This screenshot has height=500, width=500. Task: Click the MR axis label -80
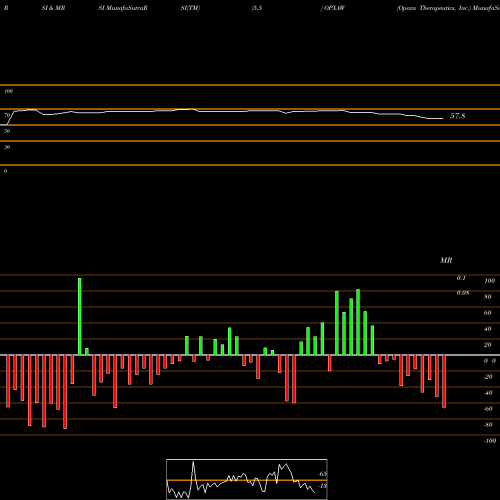tap(488, 425)
